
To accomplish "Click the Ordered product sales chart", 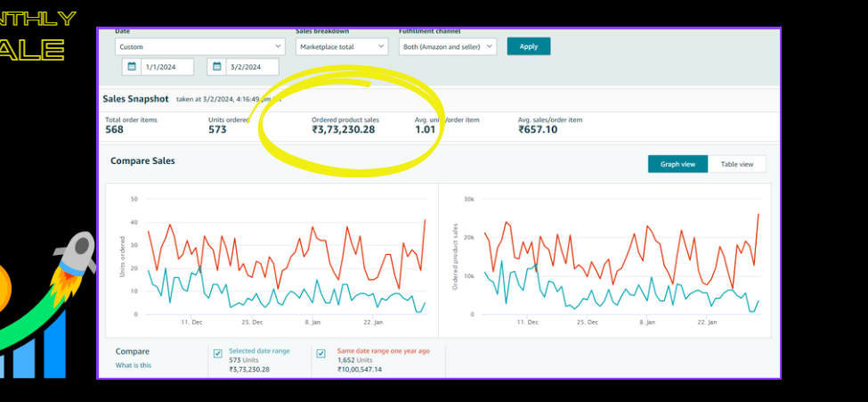I will point(604,260).
